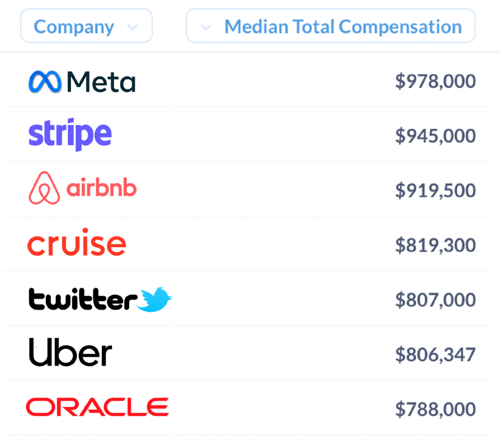Select the Stripe company logo
The image size is (500, 448).
[70, 135]
